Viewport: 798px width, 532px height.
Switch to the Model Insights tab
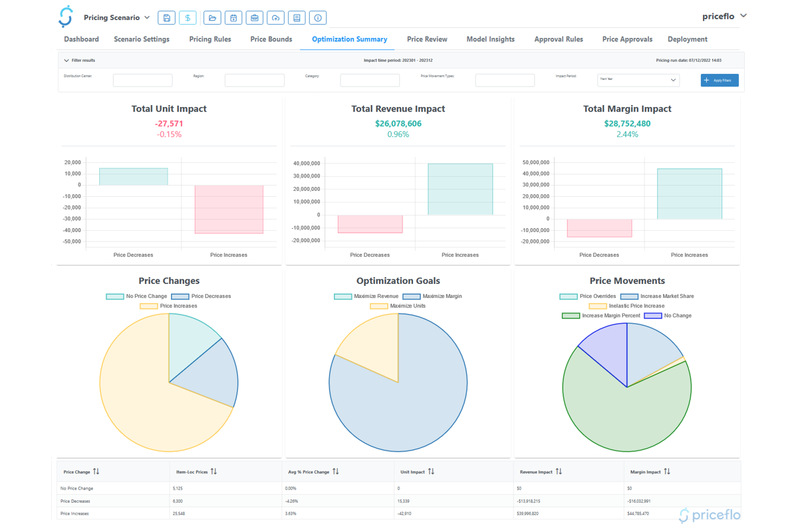[x=490, y=39]
